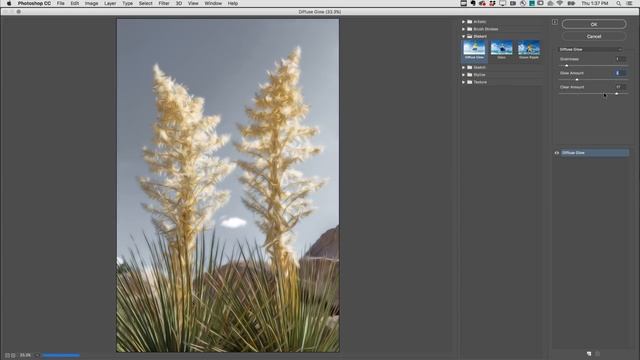Viewport: 640px width, 360px height.
Task: Click the Wi-Fi status icon
Action: [x=560, y=3]
